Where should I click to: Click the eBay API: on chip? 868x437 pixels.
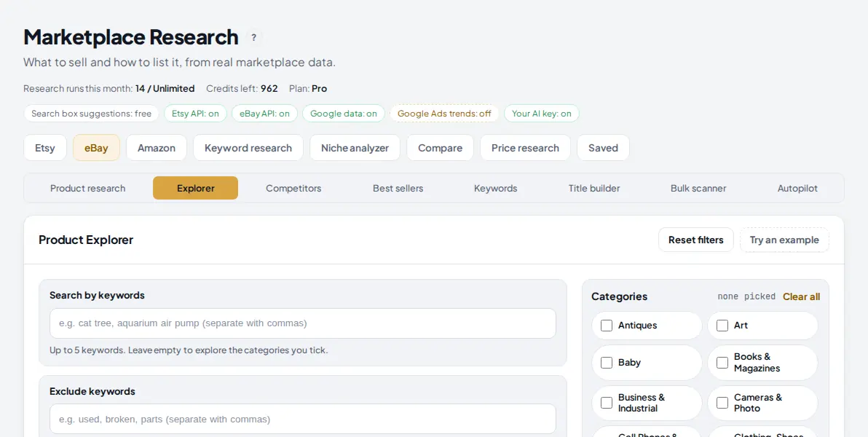pos(264,114)
